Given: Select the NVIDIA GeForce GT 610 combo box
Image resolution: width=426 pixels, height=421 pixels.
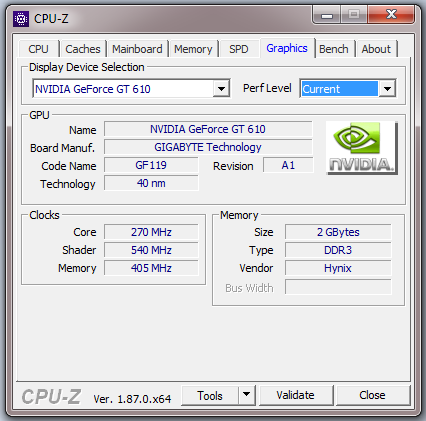Looking at the screenshot, I should tap(131, 89).
